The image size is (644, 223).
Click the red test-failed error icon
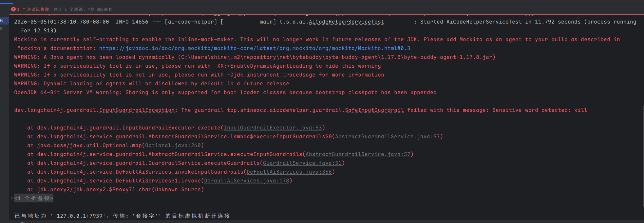(13, 9)
